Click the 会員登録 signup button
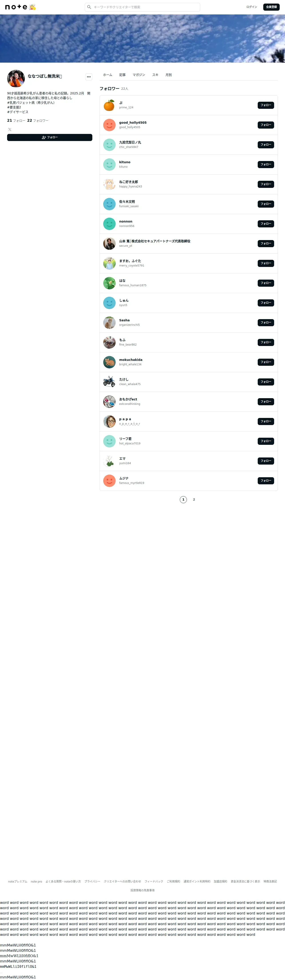Image resolution: width=285 pixels, height=980 pixels. point(271,7)
